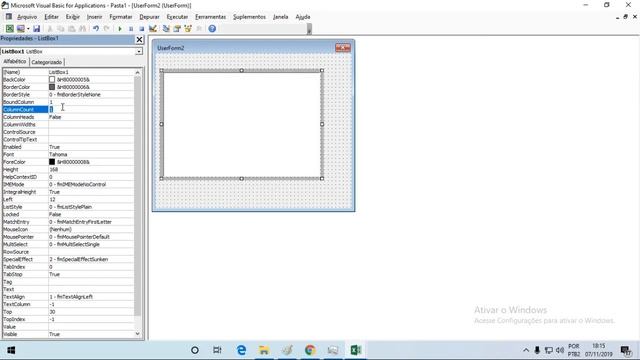The width and height of the screenshot is (640, 360).
Task: Click the Break (pause) toolbar icon
Action: coord(131,29)
